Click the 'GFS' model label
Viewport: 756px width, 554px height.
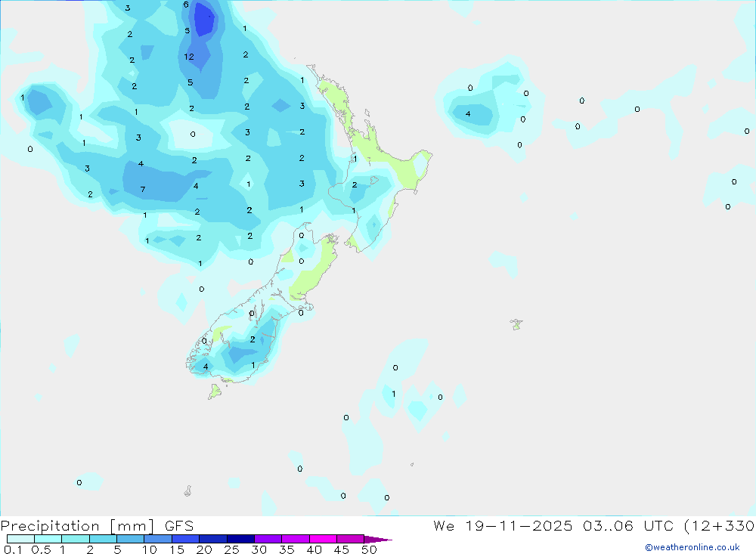pyautogui.click(x=179, y=526)
